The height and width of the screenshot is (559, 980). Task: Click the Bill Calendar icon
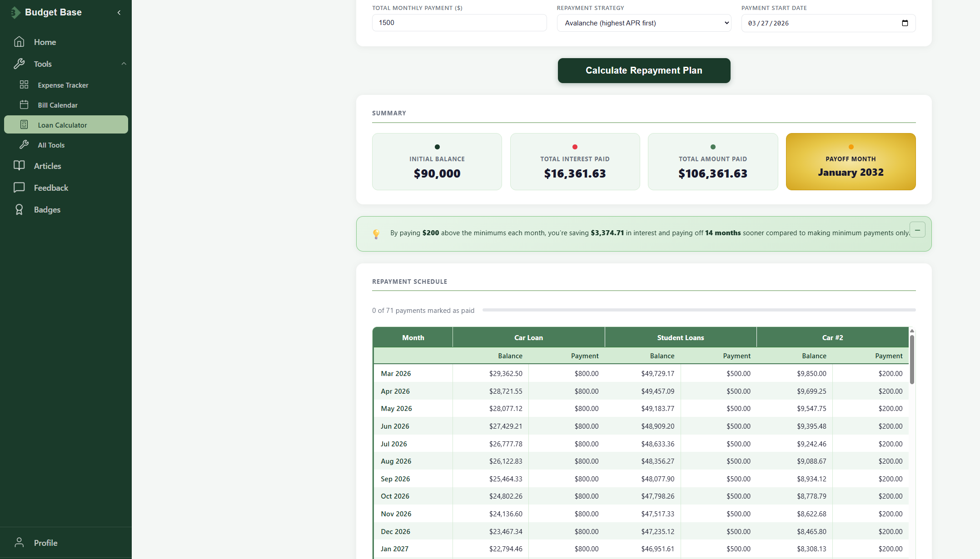click(24, 105)
